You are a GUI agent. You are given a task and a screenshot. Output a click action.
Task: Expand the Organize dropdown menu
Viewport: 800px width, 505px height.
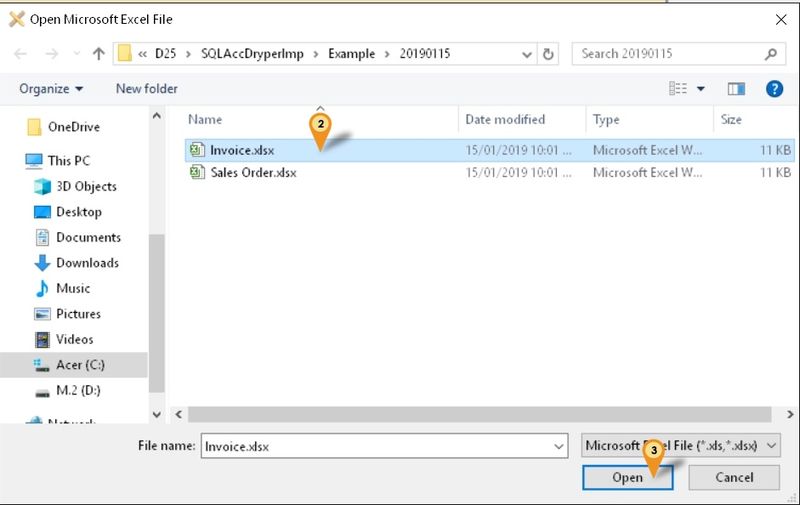(51, 89)
